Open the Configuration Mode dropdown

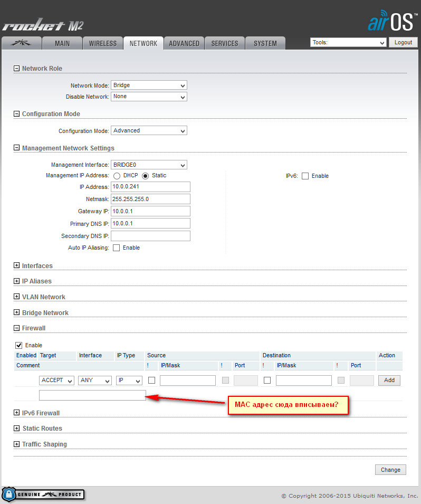point(149,130)
